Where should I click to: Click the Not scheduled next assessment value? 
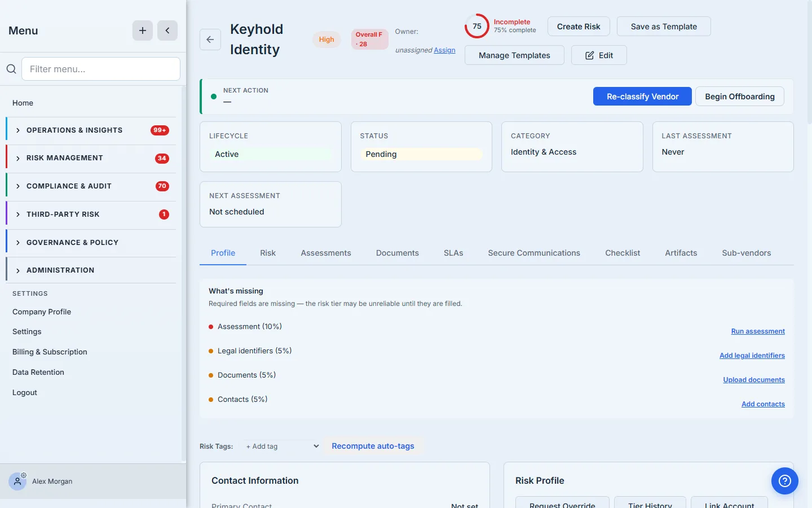pyautogui.click(x=237, y=212)
